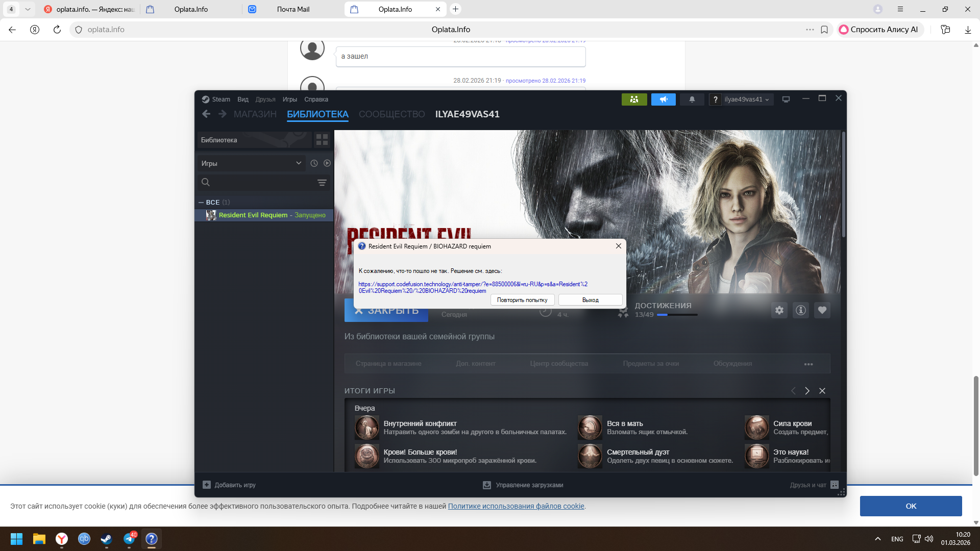980x551 pixels.
Task: Toggle ready-to-play filter icon
Action: coord(327,163)
